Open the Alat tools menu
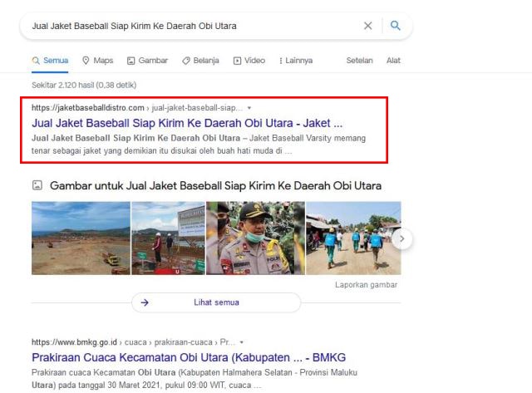This screenshot has width=532, height=393. (393, 61)
